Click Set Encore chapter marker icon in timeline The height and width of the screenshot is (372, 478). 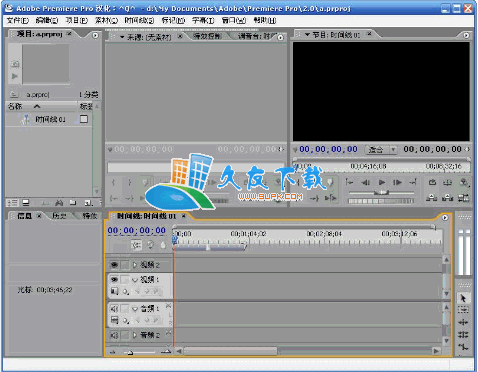pos(150,245)
